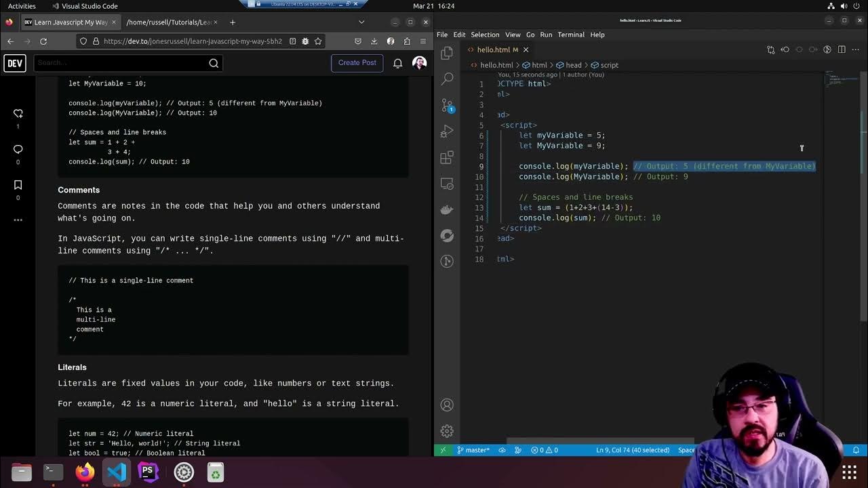Open the Run and Debug view
Viewport: 868px width, 488px height.
click(447, 131)
